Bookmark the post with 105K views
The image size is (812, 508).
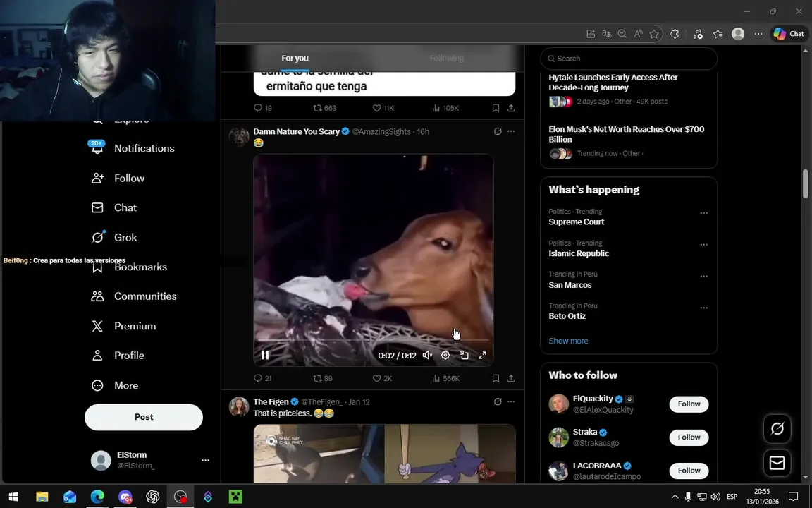point(496,108)
